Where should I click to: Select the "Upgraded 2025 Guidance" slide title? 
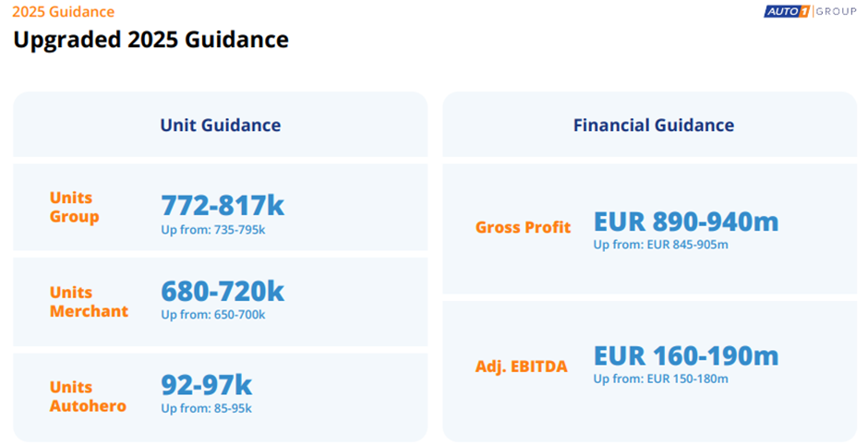(151, 40)
